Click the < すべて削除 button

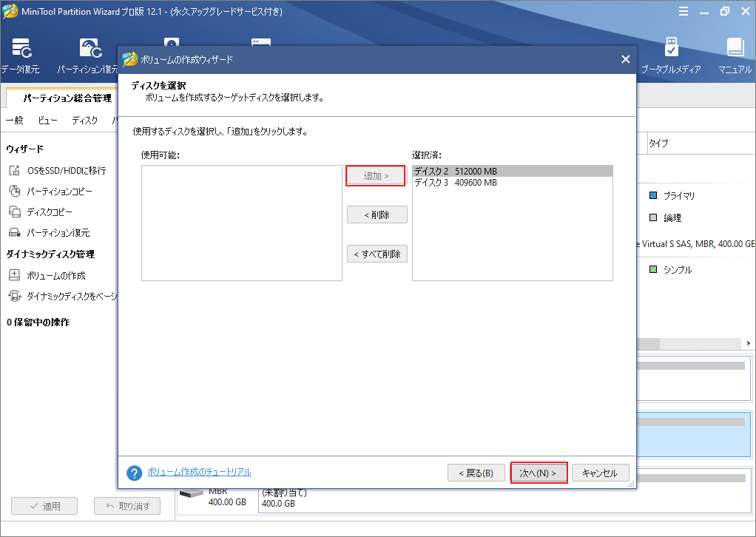pos(377,254)
